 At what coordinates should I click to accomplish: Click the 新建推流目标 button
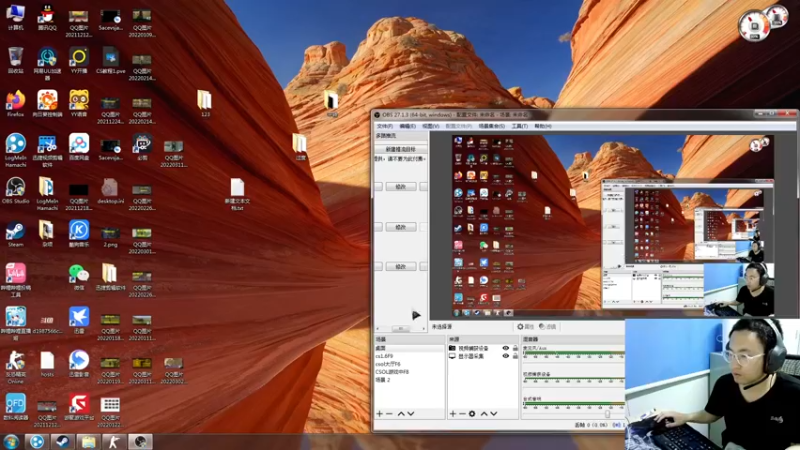[401, 149]
